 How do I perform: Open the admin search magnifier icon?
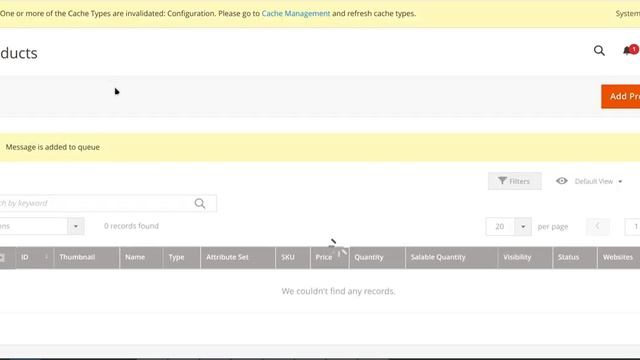pyautogui.click(x=599, y=51)
